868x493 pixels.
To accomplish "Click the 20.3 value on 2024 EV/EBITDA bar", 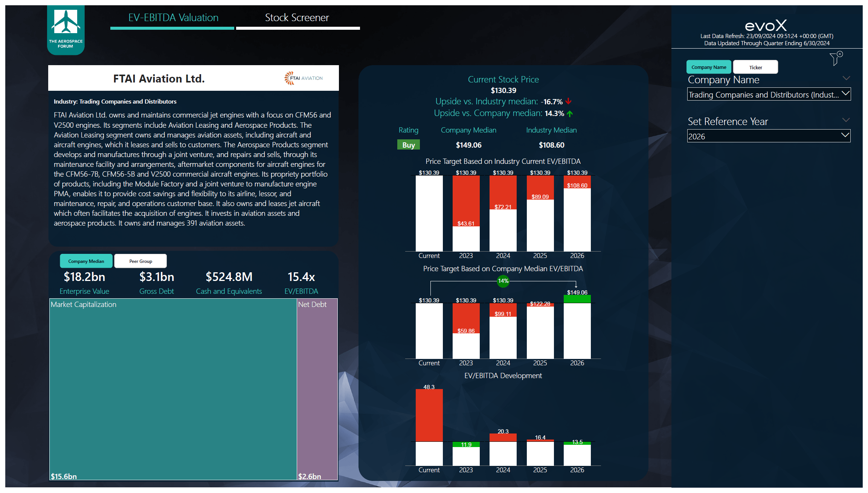I will (x=503, y=432).
